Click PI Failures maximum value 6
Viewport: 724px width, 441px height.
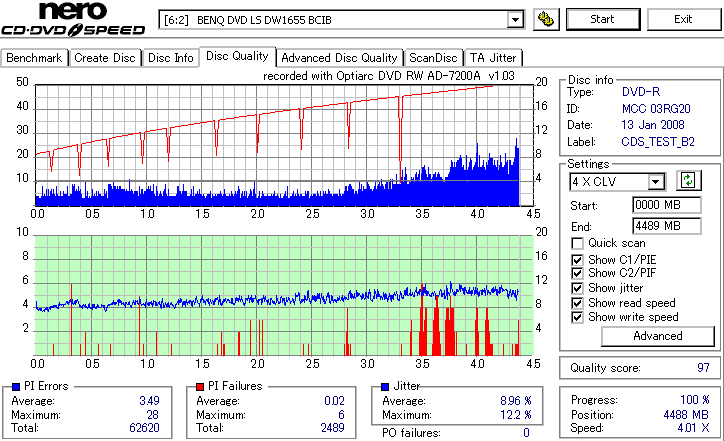coord(341,415)
